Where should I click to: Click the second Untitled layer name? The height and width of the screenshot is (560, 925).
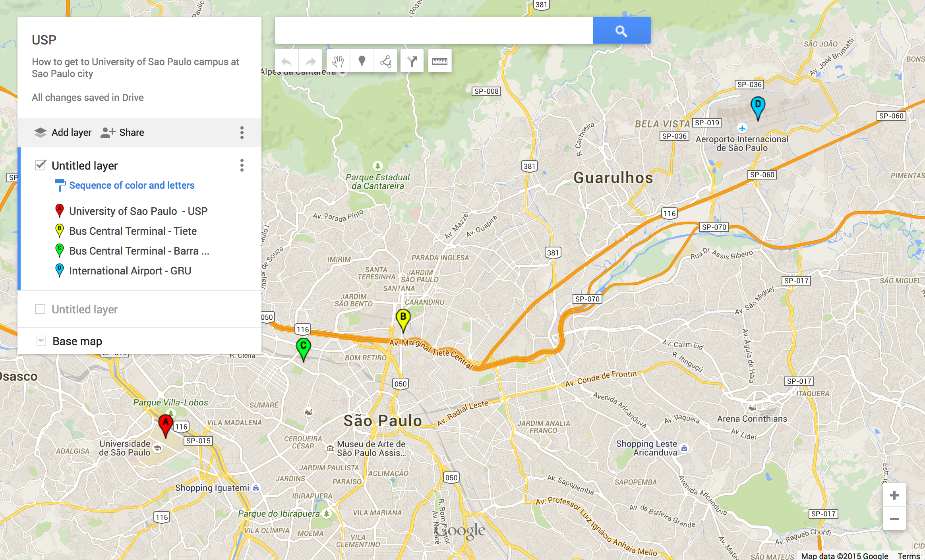tap(85, 309)
